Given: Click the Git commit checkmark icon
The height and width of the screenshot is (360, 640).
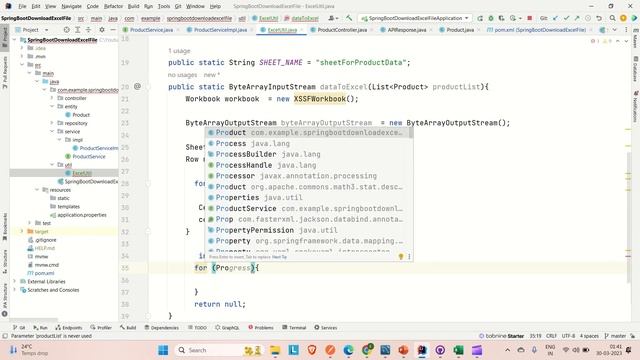Looking at the screenshot, I should (567, 18).
